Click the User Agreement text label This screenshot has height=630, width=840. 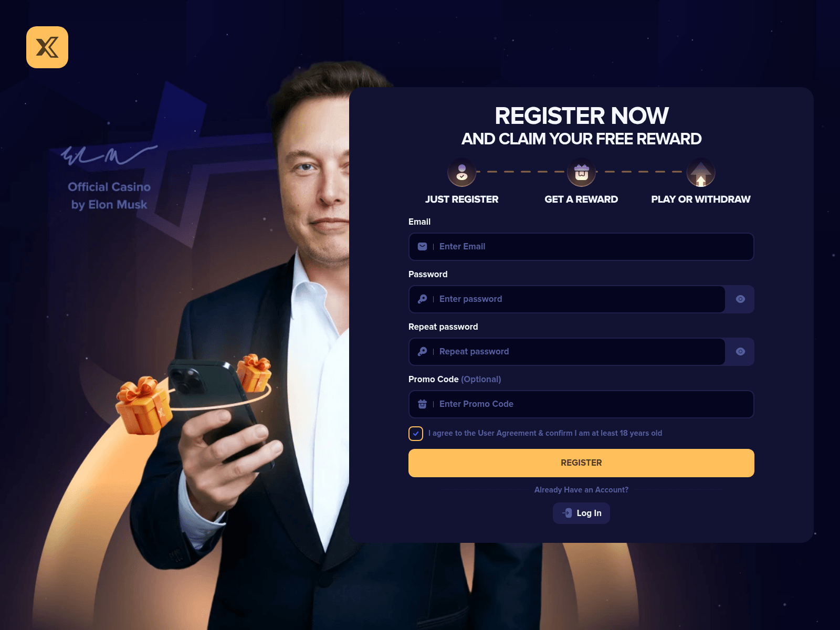(545, 433)
